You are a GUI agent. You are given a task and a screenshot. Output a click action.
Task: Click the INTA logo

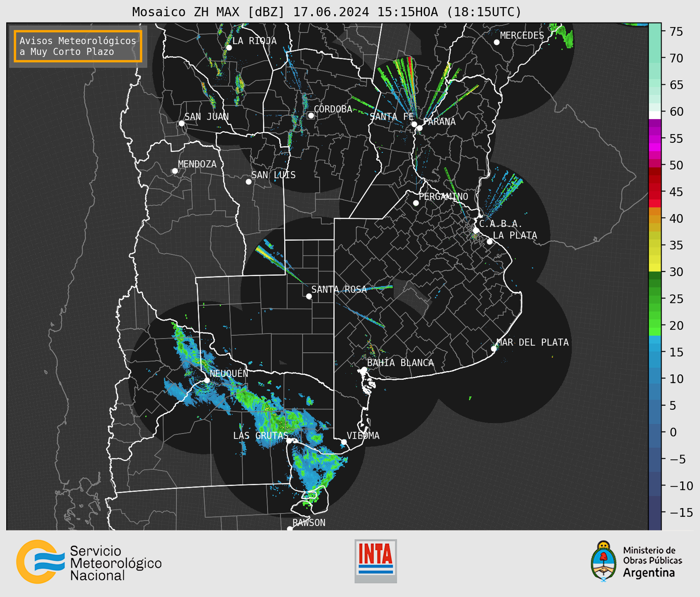[x=376, y=561]
